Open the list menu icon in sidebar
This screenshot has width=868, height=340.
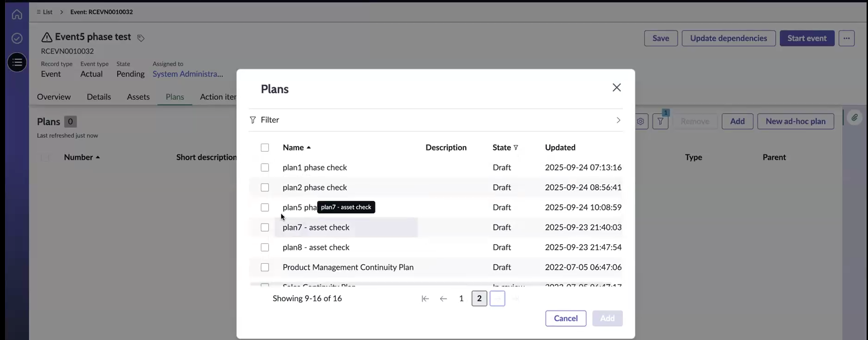[17, 62]
